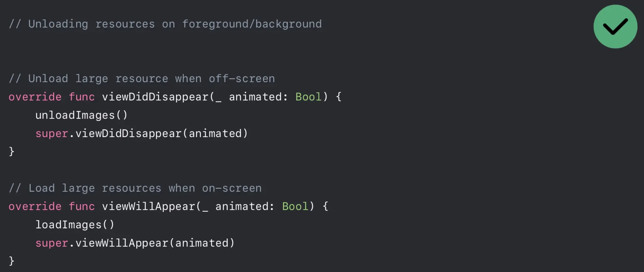Image resolution: width=644 pixels, height=272 pixels.
Task: Click the viewWillAppear function name
Action: (x=148, y=207)
